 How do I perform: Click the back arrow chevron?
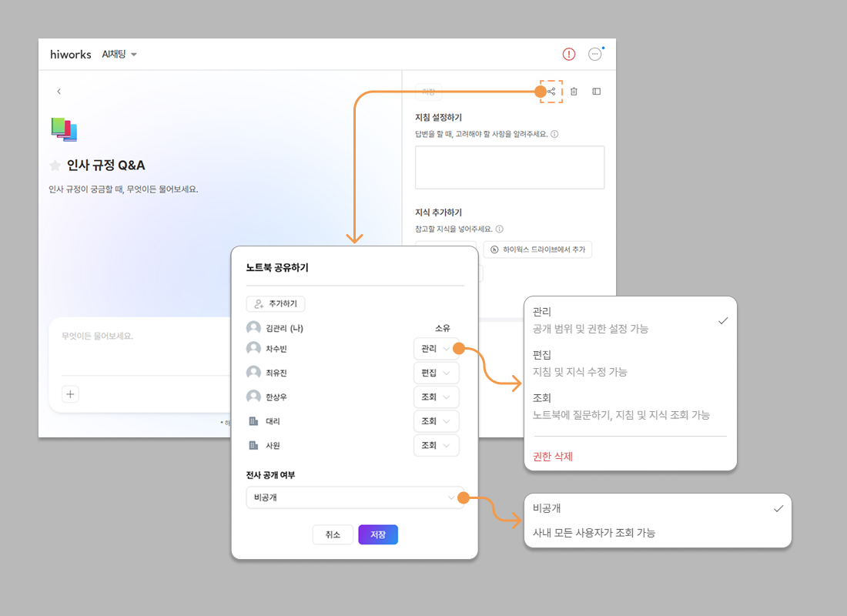point(59,92)
